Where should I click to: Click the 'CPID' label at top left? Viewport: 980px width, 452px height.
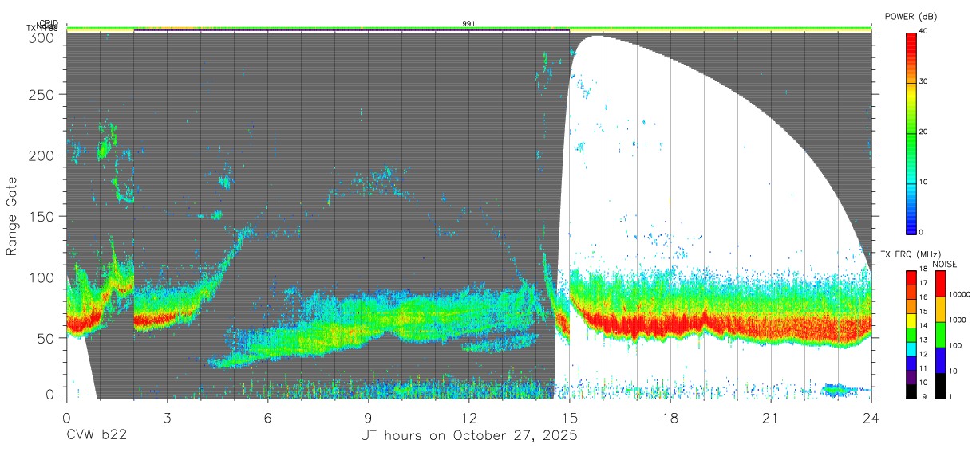click(x=49, y=23)
